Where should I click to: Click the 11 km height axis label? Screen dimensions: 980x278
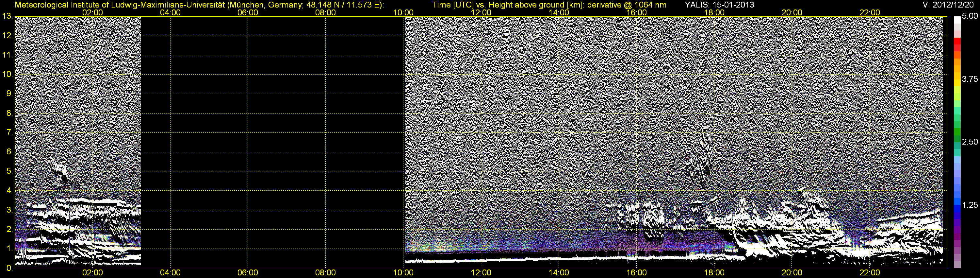point(7,55)
